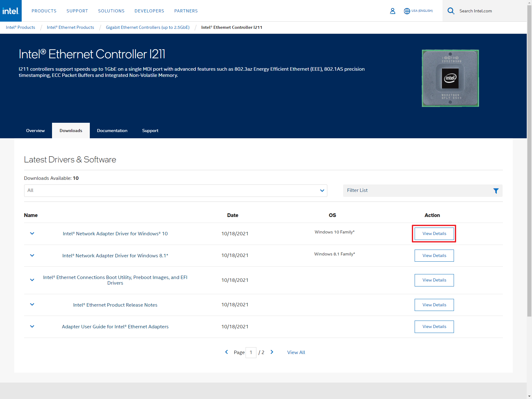Open Adapter User Guide for Ethernet Adapters link

[115, 327]
